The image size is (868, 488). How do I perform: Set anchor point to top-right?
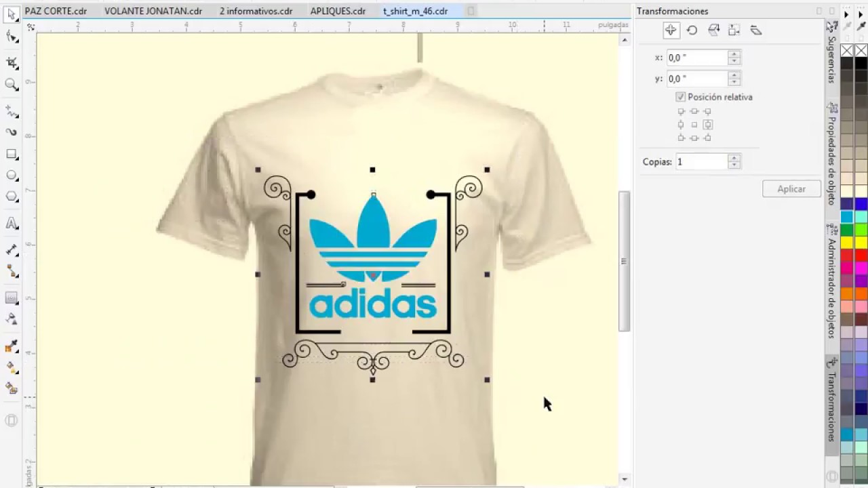click(707, 111)
